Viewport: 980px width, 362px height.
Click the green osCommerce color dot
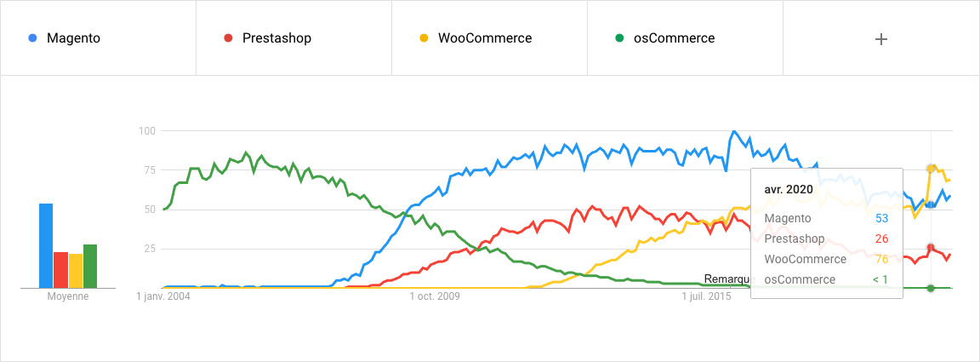[619, 38]
